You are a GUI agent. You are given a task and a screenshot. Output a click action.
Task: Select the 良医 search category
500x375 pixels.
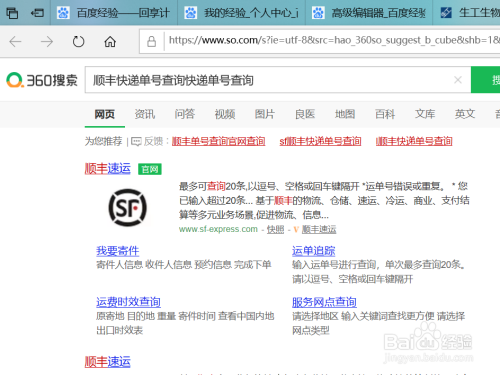point(305,114)
